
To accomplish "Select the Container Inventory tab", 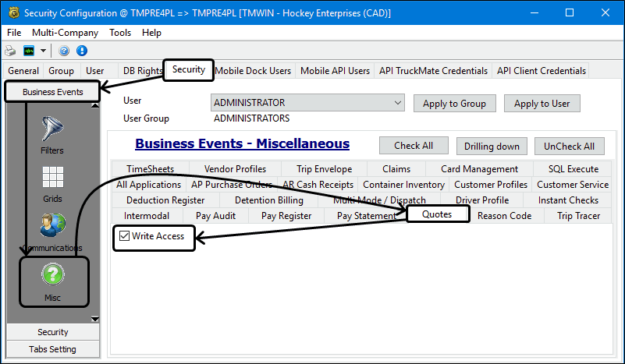I will click(403, 185).
